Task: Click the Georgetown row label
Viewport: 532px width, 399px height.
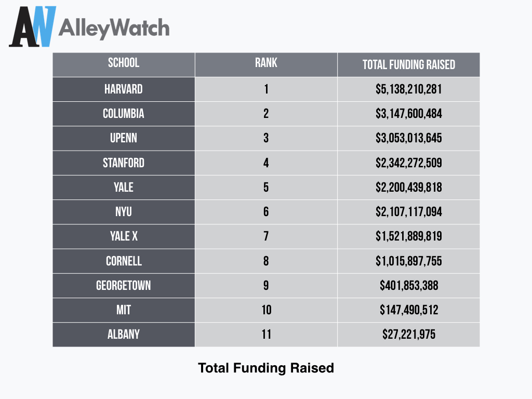Action: point(124,286)
